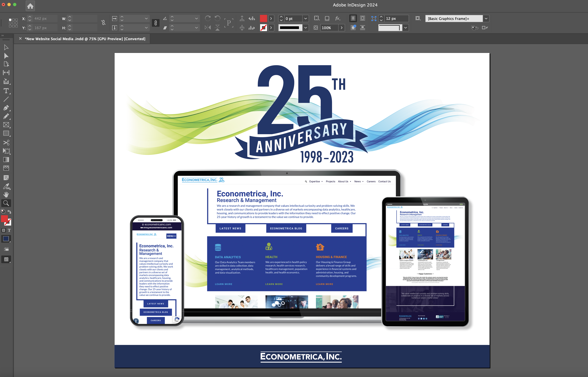Click the Y position input field
This screenshot has height=377, width=588.
click(45, 28)
